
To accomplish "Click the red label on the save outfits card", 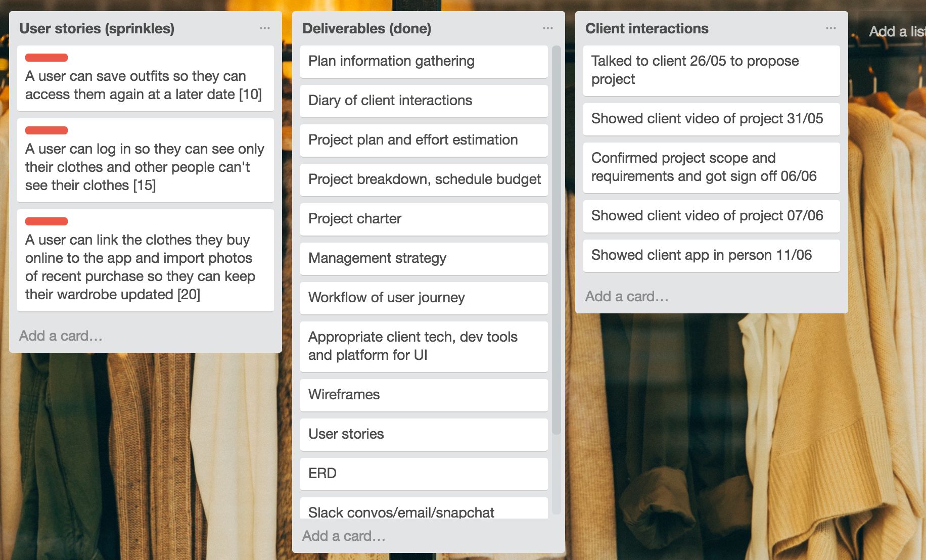I will point(46,58).
